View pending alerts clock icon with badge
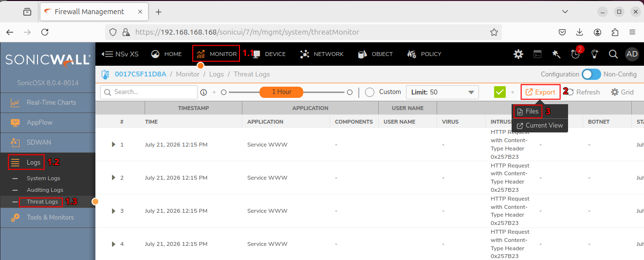The width and height of the screenshot is (644, 260). (576, 53)
